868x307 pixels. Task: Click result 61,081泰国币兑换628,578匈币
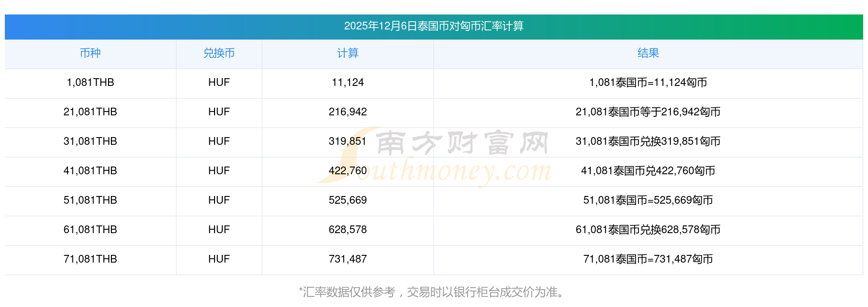click(648, 230)
